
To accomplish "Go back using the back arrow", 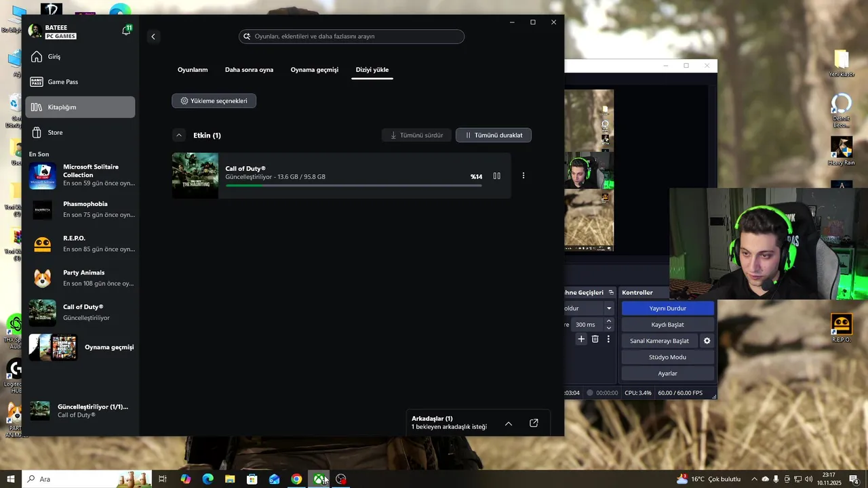I will [x=153, y=37].
